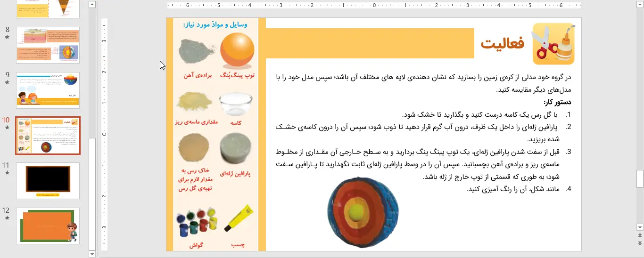644x258 pixels.
Task: Click the heading وسایل و موادّ مورد نیاز
Action: point(215,24)
